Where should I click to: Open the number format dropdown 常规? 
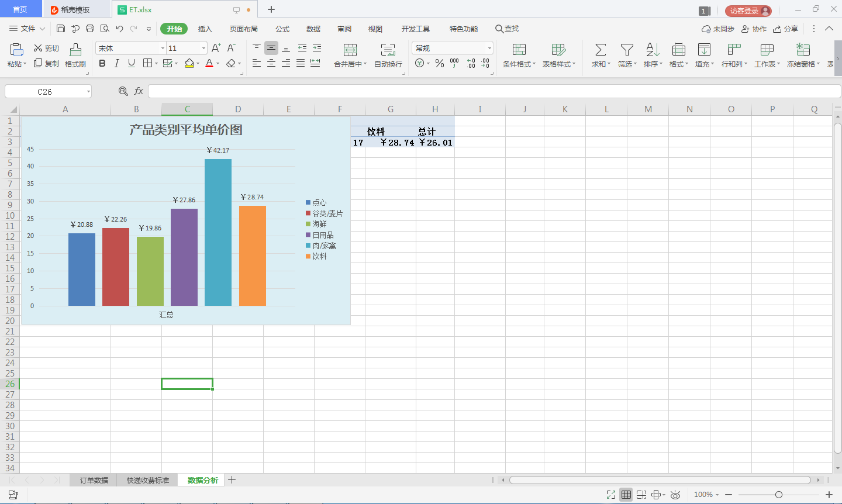pos(489,48)
